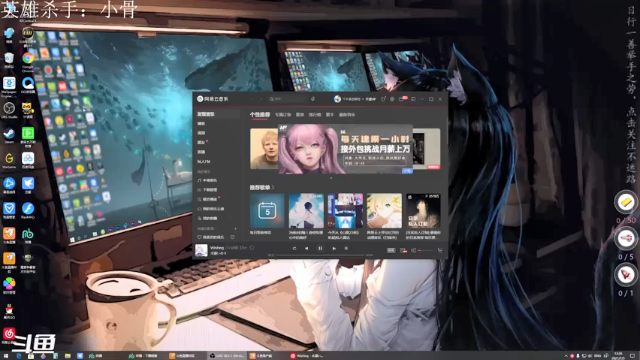Open the playlist queue icon
640x360 pixels.
440,250
